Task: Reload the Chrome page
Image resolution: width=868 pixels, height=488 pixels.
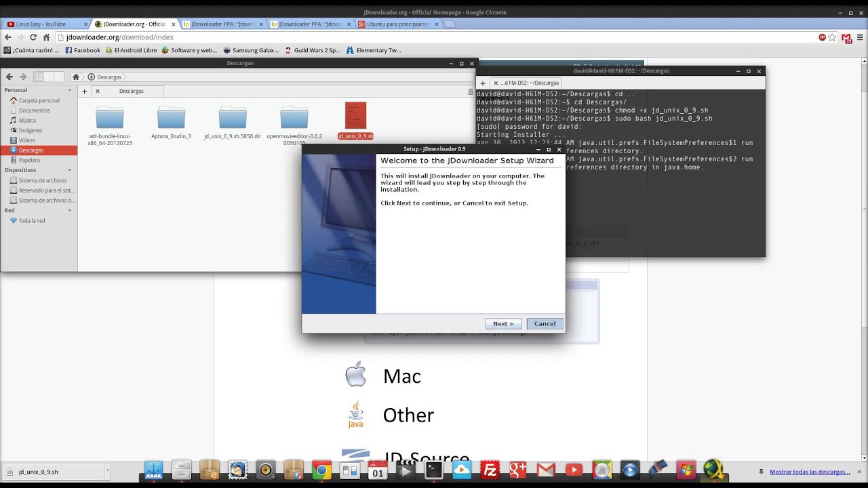Action: click(33, 37)
